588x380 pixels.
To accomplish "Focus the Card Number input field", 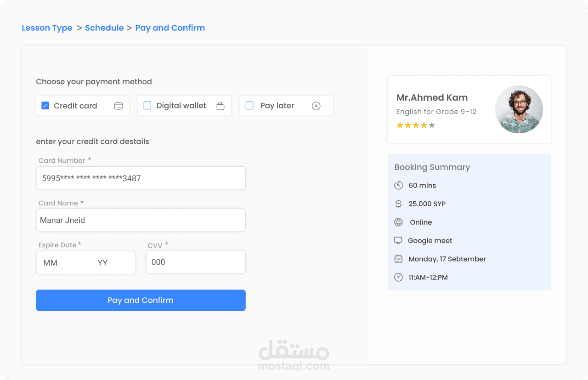I will click(x=141, y=178).
